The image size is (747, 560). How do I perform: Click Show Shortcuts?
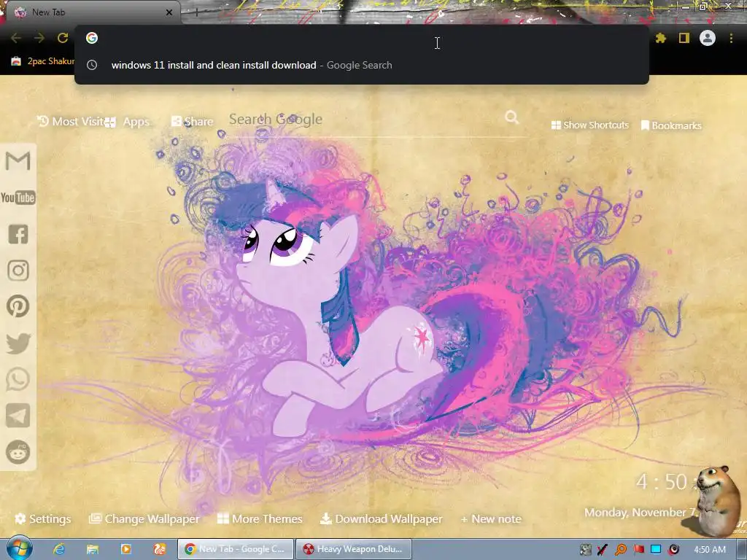(589, 125)
